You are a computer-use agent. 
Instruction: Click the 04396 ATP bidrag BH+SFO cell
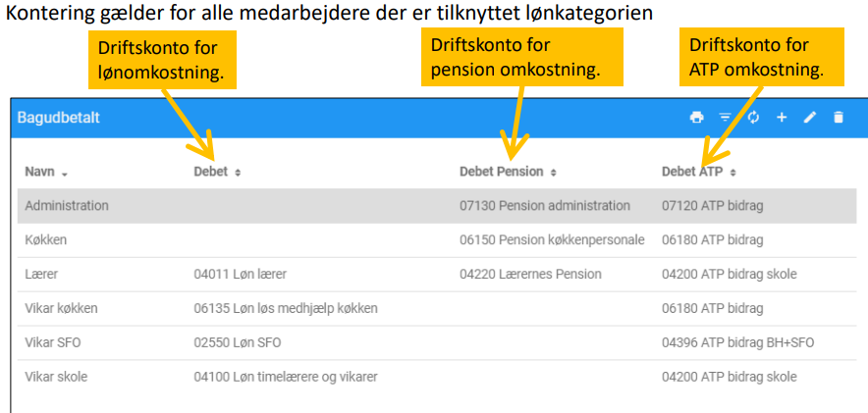[x=738, y=342]
